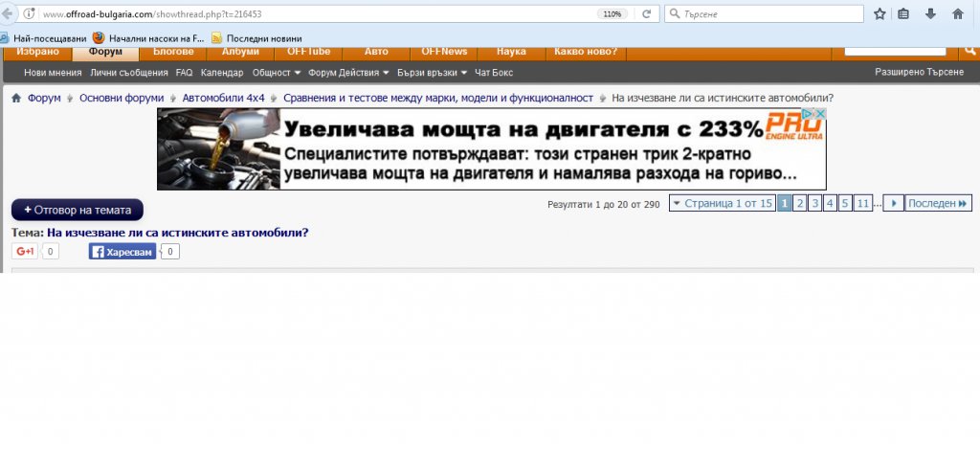The height and width of the screenshot is (449, 980).
Task: Go to page 2 of the thread
Action: [x=800, y=203]
